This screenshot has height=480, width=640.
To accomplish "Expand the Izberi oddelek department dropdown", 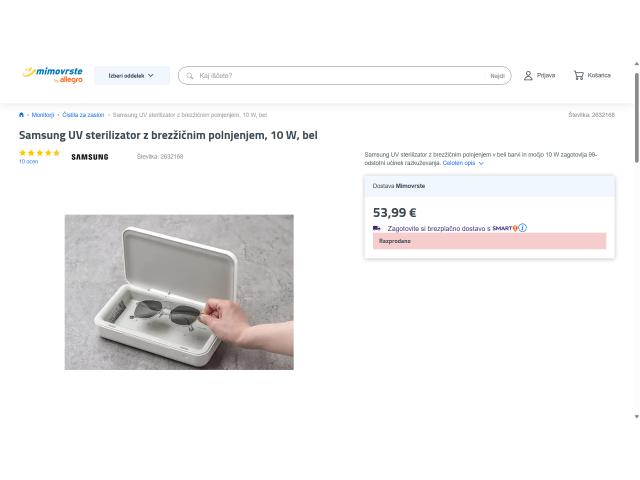I will click(132, 76).
